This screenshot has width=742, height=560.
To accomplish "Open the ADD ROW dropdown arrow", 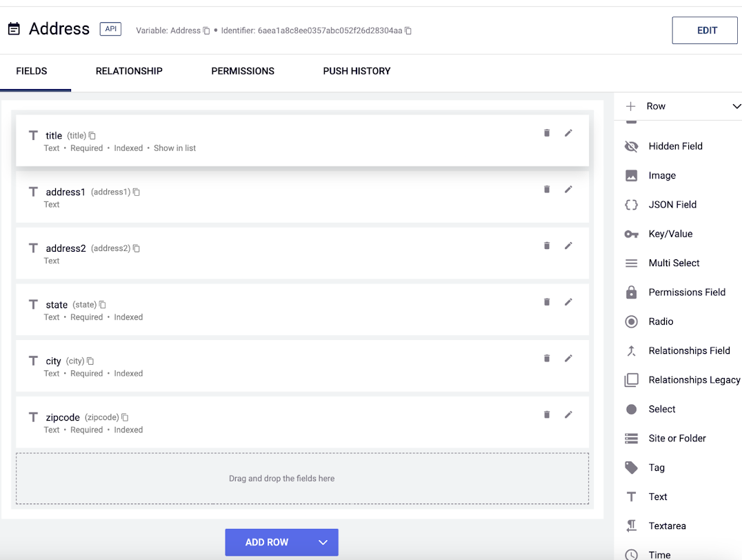I will 323,542.
